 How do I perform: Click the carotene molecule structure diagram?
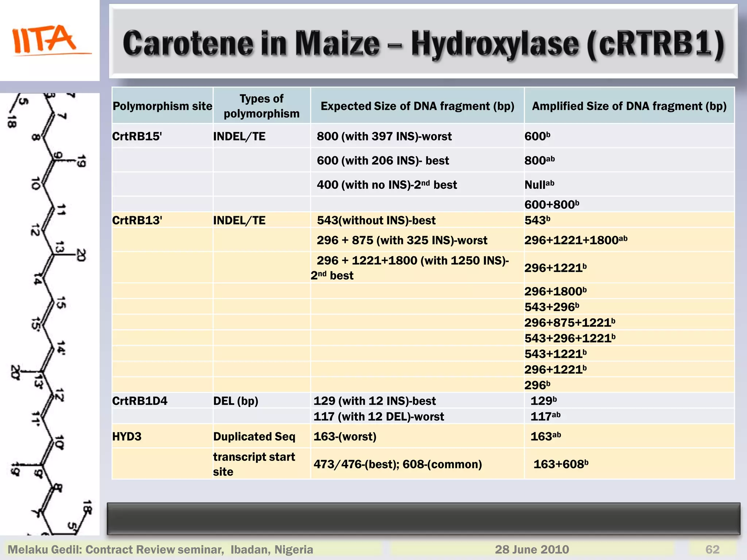pyautogui.click(x=50, y=314)
